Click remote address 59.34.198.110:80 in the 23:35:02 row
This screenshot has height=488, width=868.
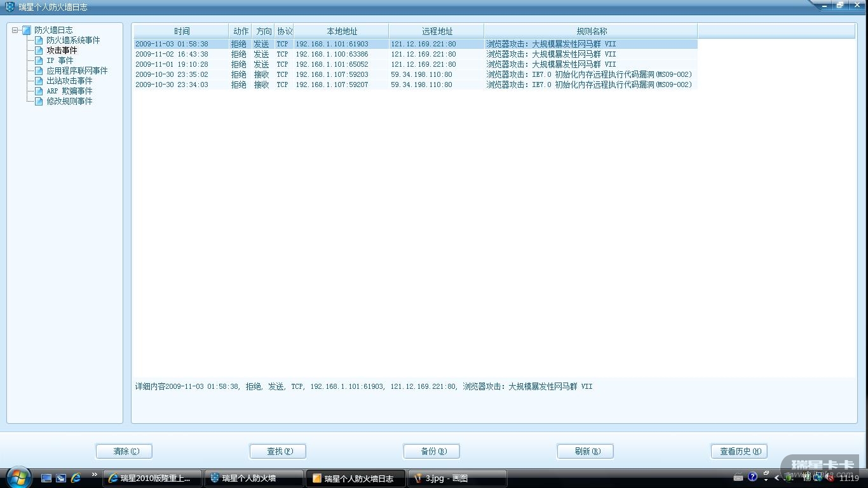point(421,74)
